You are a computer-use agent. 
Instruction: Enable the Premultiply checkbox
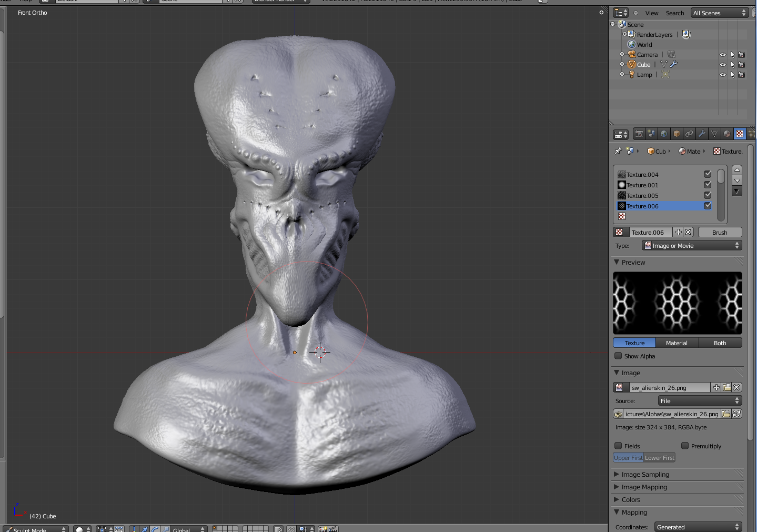click(x=685, y=446)
